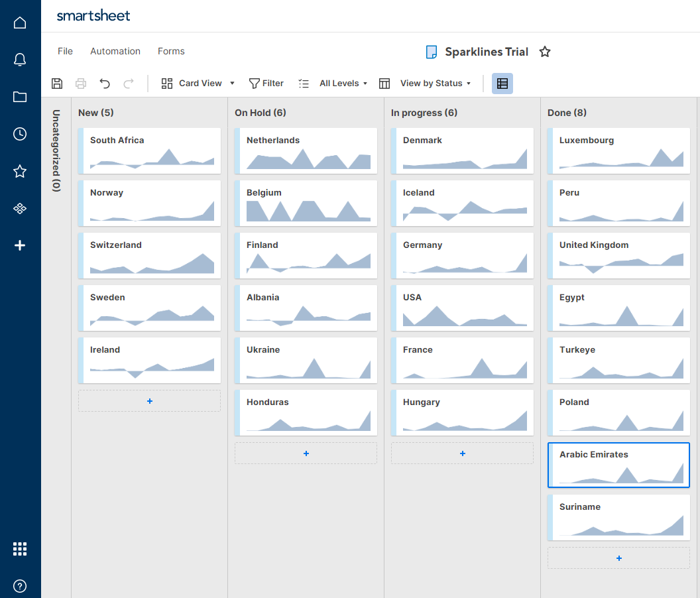Open the Browse folder panel
Viewport: 700px width, 598px height.
pyautogui.click(x=19, y=96)
